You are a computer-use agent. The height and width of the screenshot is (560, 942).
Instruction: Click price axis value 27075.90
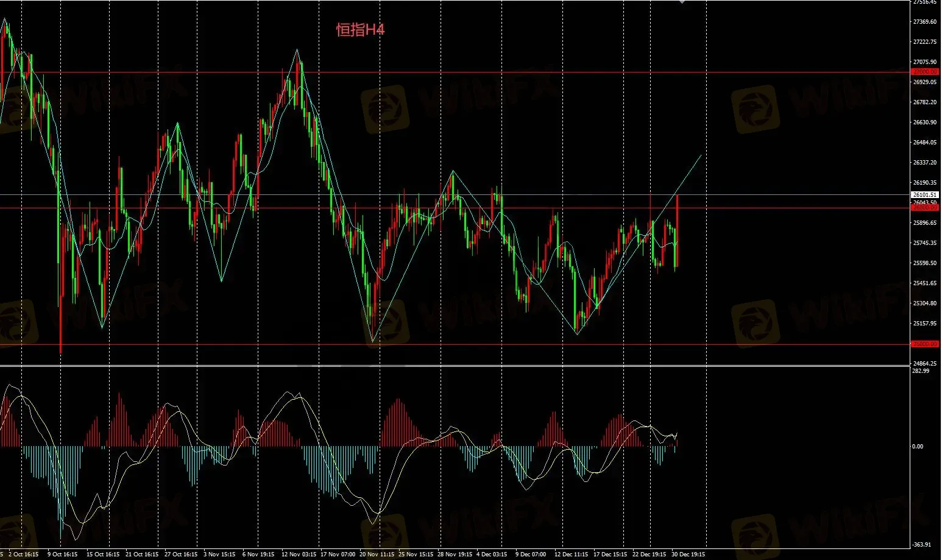point(925,62)
